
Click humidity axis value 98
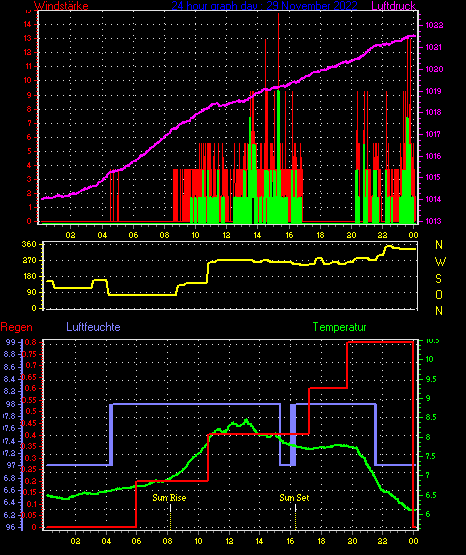(11, 404)
